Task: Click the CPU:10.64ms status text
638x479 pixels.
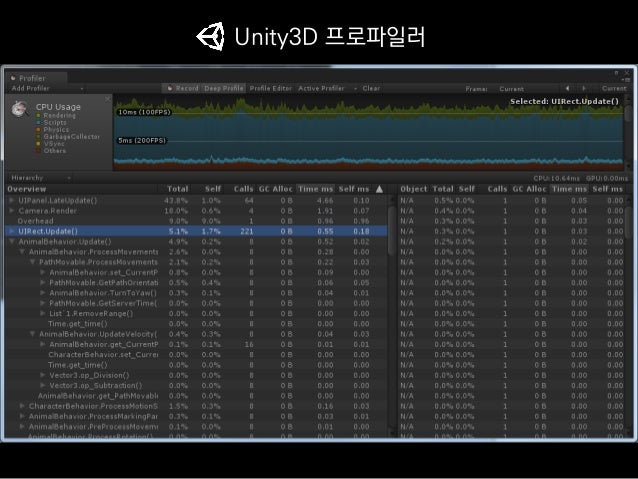Action: click(x=556, y=178)
